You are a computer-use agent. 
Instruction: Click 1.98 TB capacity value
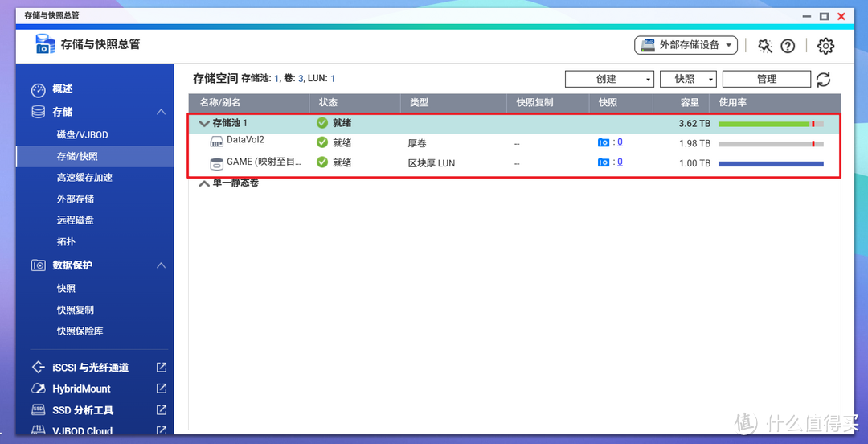tap(694, 143)
